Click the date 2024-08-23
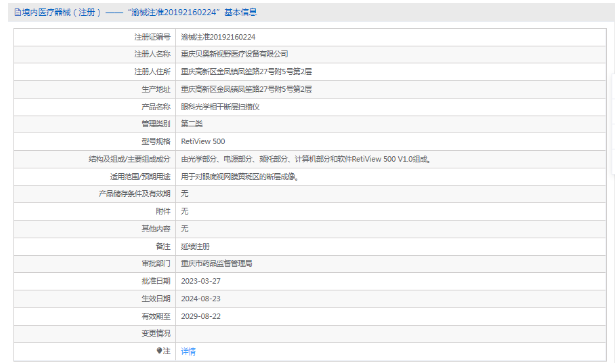The height and width of the screenshot is (363, 615). point(200,298)
